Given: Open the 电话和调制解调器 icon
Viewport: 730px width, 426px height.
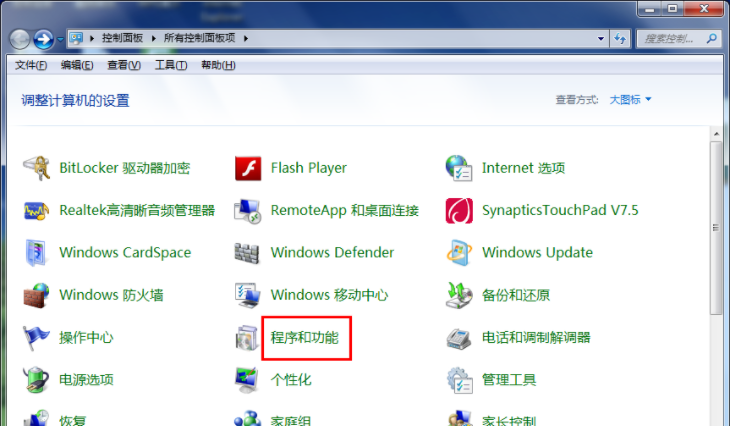Looking at the screenshot, I should pos(459,338).
